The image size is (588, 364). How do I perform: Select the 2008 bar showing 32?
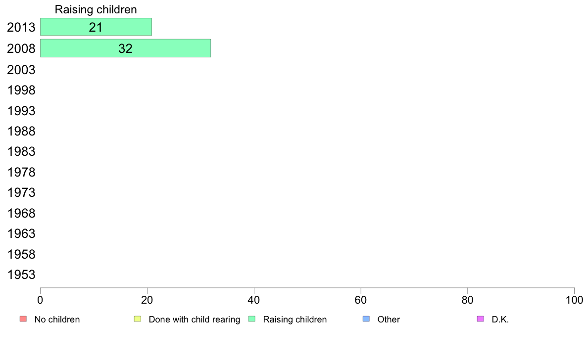pyautogui.click(x=125, y=48)
